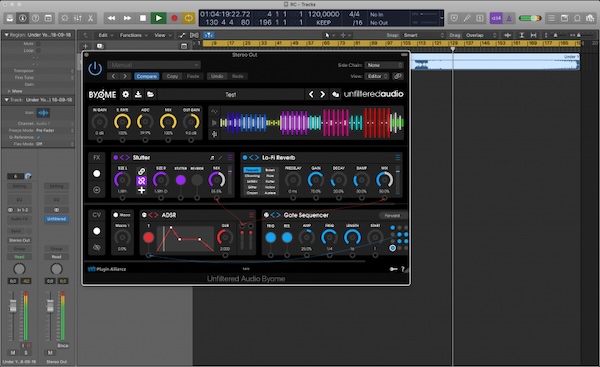This screenshot has height=367, width=600.
Task: Click the plugin link chain button
Action: tap(398, 76)
